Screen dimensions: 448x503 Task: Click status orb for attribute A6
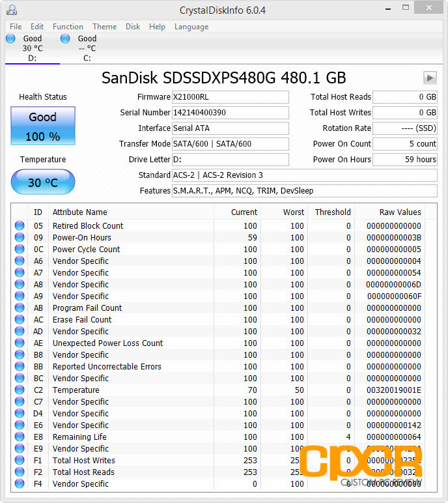coord(20,261)
